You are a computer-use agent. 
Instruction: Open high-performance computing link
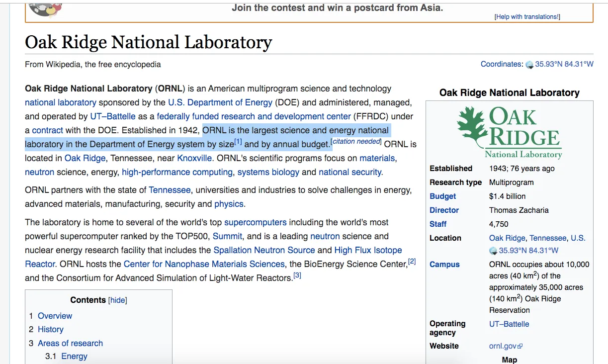177,172
